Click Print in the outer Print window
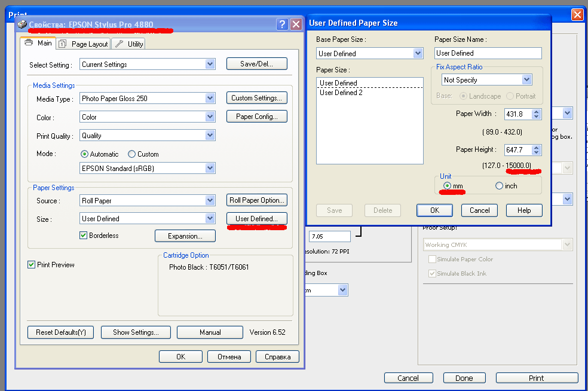The height and width of the screenshot is (391, 588). click(x=537, y=378)
